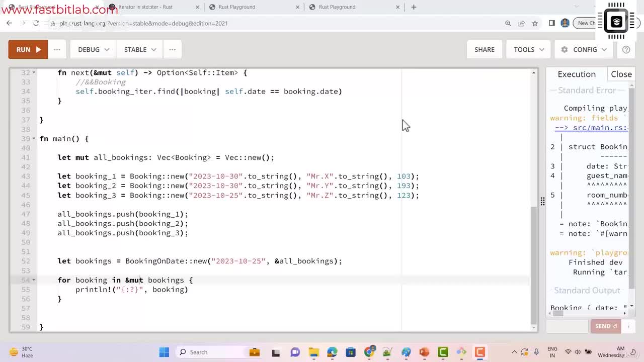644x362 pixels.
Task: Click the SHARE button
Action: 485,49
